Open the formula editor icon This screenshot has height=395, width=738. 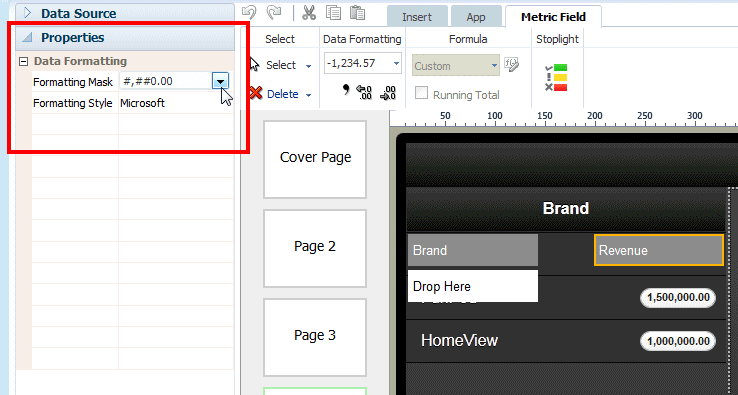pyautogui.click(x=511, y=64)
